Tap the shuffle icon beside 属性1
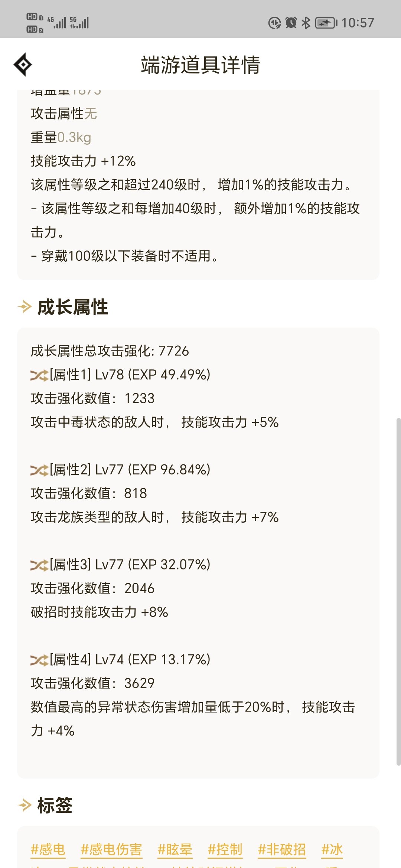 pos(39,375)
